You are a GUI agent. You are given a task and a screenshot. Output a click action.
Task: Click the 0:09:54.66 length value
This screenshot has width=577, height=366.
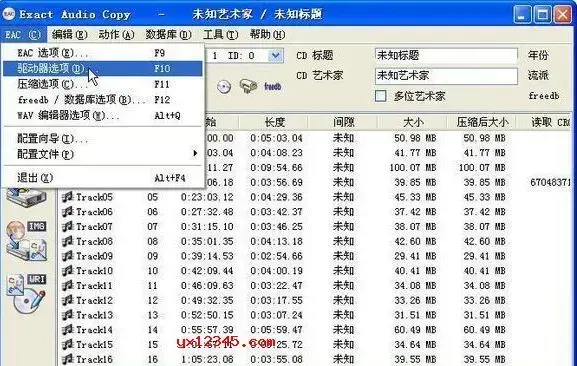click(276, 168)
